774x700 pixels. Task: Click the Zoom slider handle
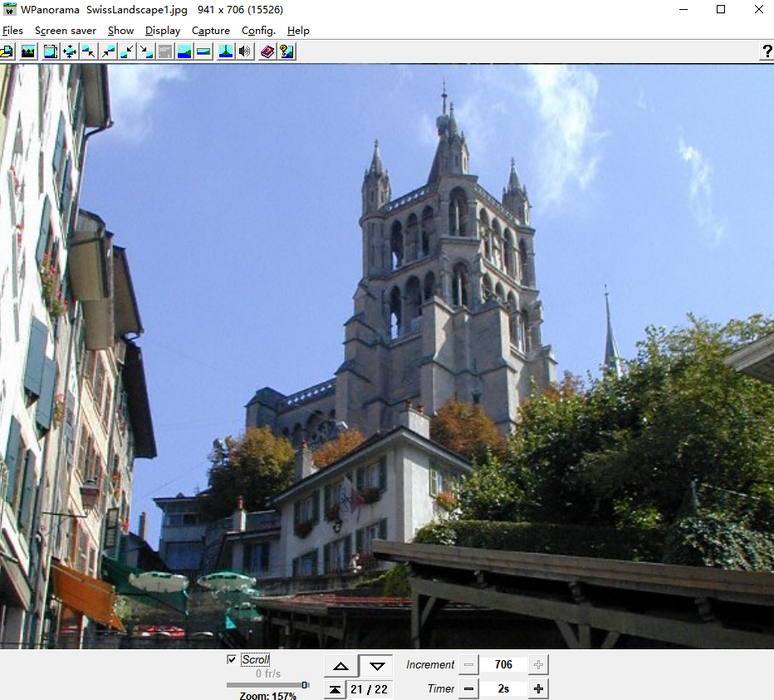305,685
